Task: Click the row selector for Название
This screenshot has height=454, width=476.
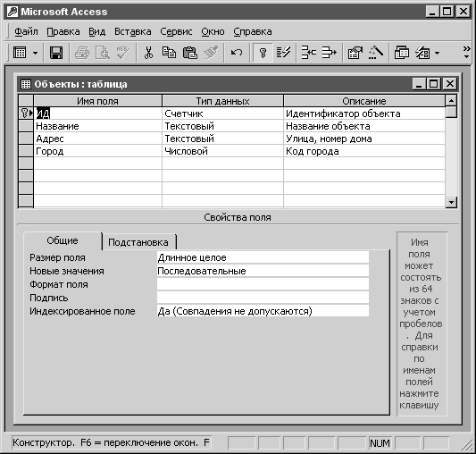Action: point(26,126)
